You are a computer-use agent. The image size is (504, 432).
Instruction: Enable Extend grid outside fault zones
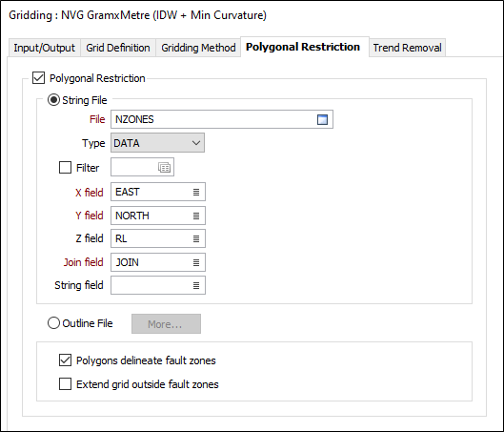point(65,384)
